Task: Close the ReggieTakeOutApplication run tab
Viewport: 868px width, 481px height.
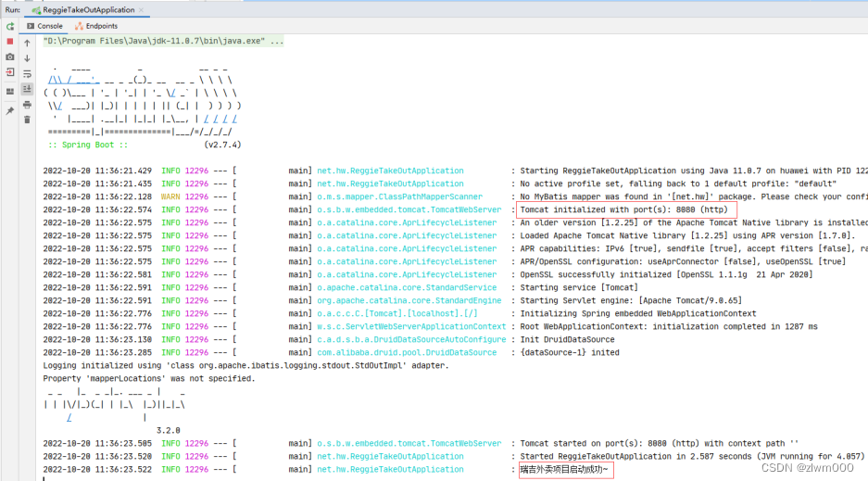Action: point(142,10)
